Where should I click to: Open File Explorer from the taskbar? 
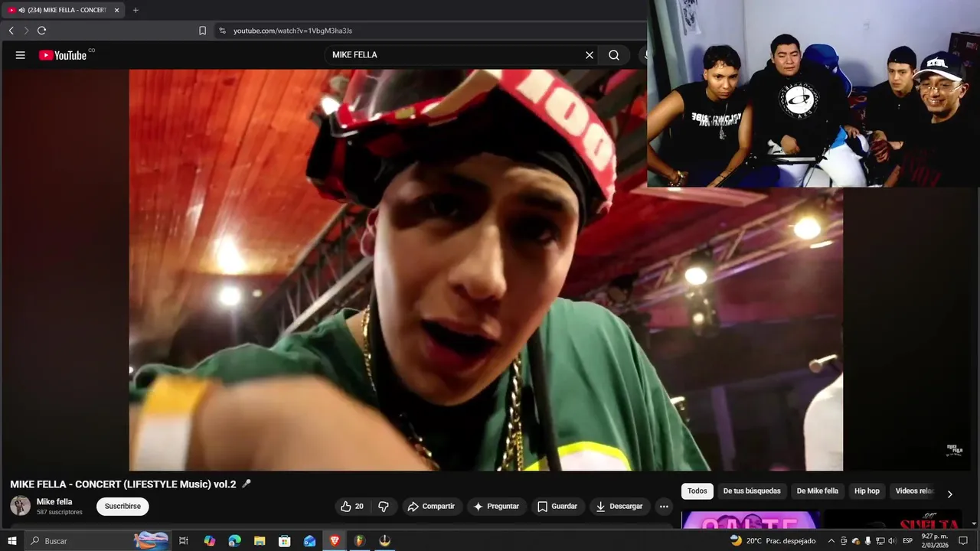click(x=260, y=540)
